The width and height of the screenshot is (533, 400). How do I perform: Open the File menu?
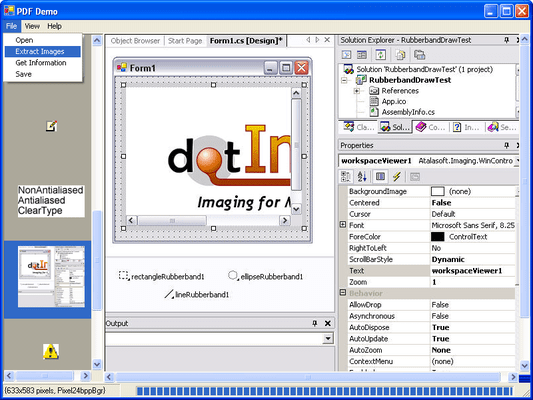tap(11, 26)
